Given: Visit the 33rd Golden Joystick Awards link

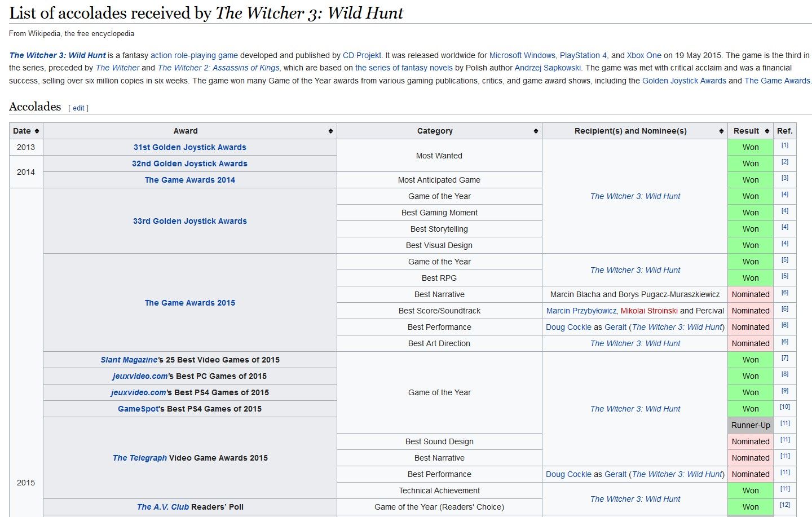Looking at the screenshot, I should (190, 221).
